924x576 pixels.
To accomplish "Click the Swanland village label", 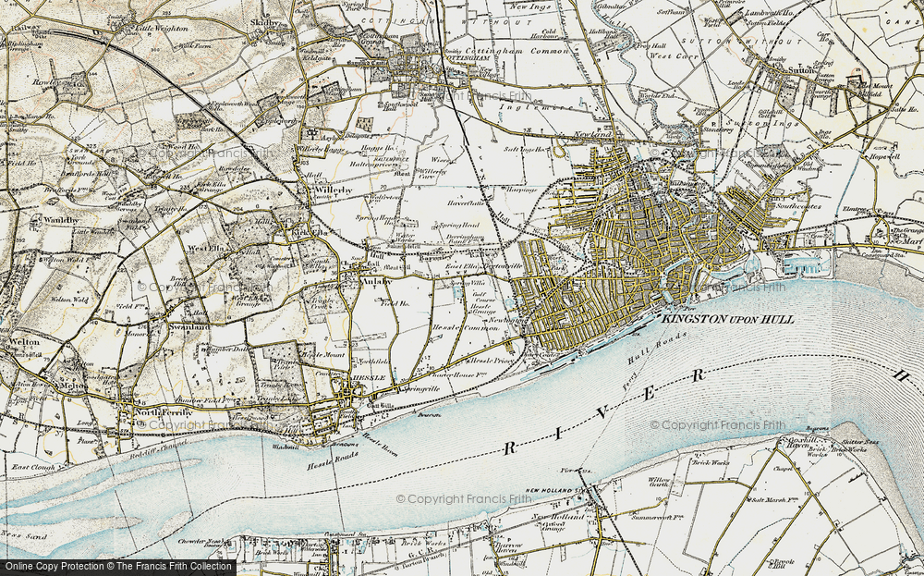I will [x=188, y=326].
